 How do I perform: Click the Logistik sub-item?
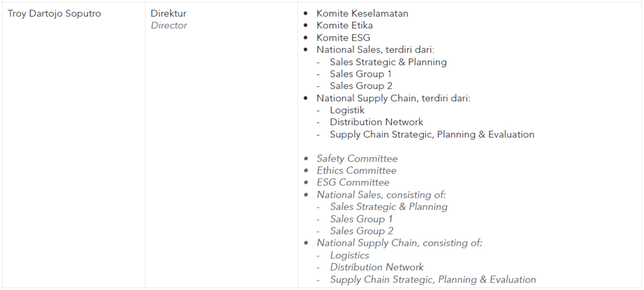(347, 110)
